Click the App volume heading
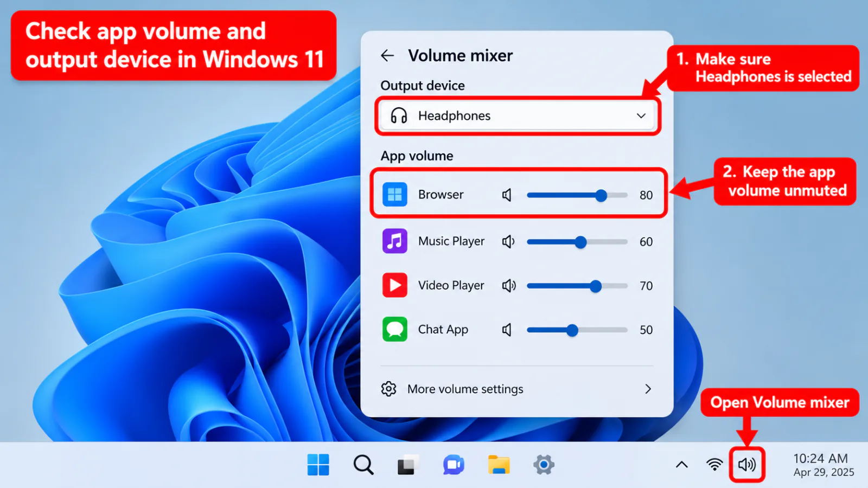This screenshot has height=488, width=868. coord(417,156)
